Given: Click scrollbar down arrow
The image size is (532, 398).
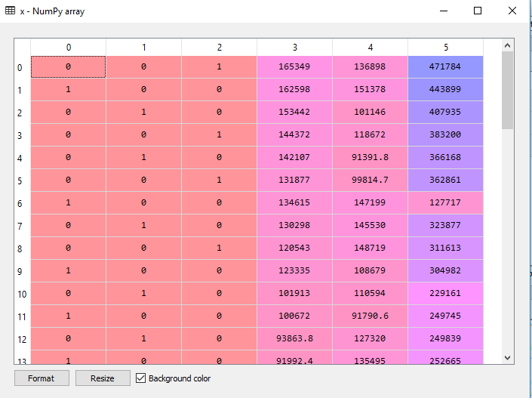Looking at the screenshot, I should [507, 357].
